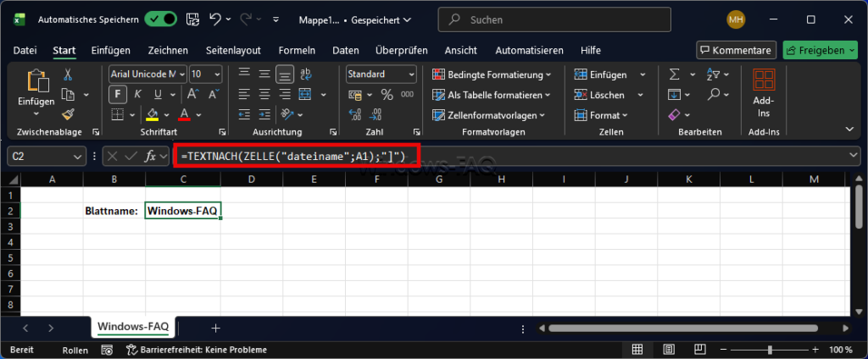Image resolution: width=868 pixels, height=359 pixels.
Task: Undo the last action
Action: click(x=216, y=19)
